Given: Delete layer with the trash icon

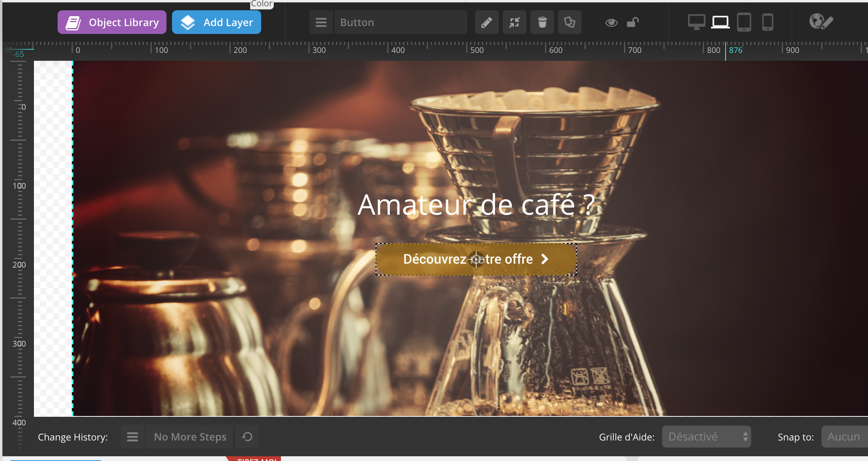Looking at the screenshot, I should point(542,22).
